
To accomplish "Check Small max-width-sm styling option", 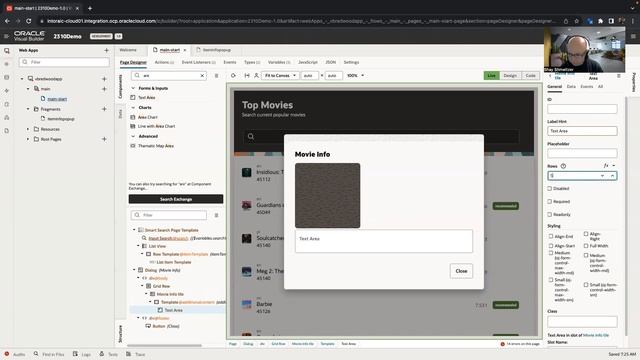I will (551, 280).
